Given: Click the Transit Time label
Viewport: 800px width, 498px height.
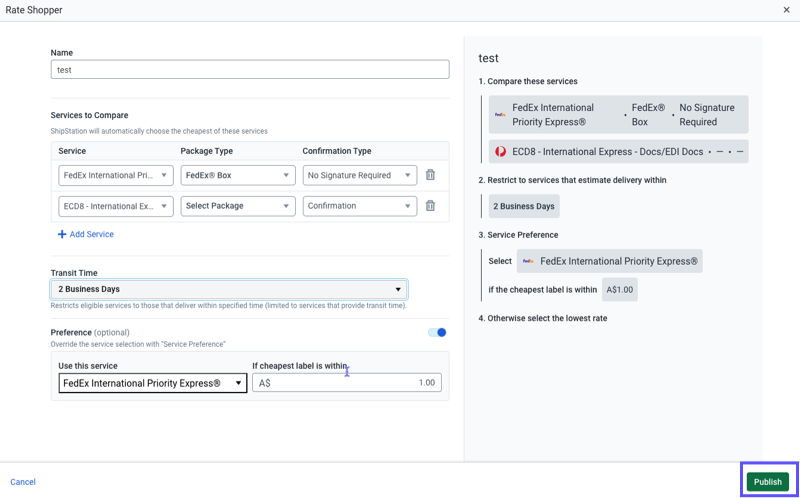Looking at the screenshot, I should click(74, 273).
